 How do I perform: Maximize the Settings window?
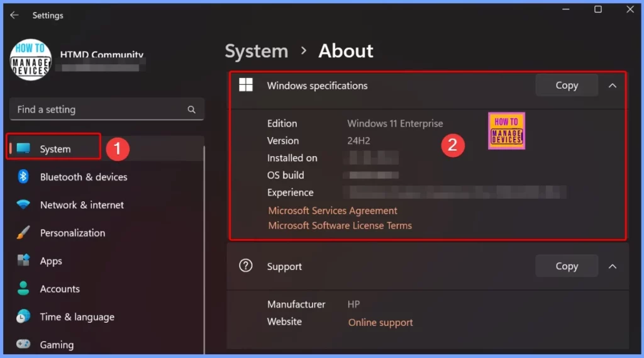598,9
